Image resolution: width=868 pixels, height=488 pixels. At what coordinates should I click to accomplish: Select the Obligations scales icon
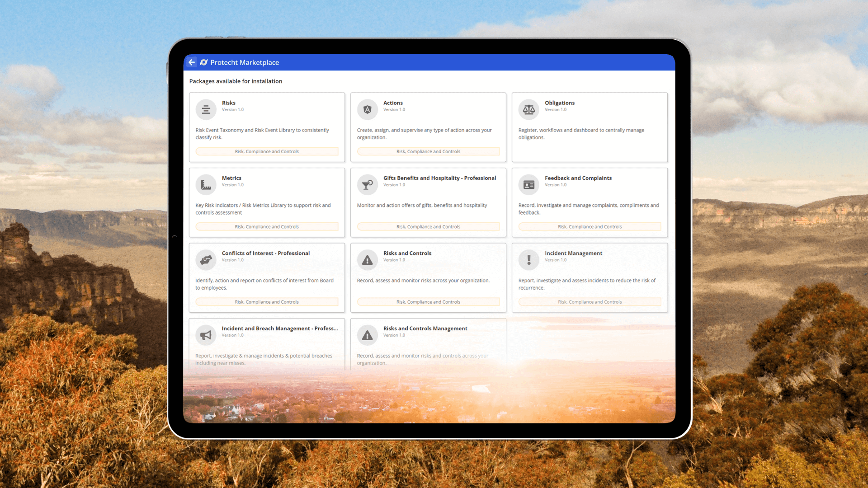click(x=528, y=109)
